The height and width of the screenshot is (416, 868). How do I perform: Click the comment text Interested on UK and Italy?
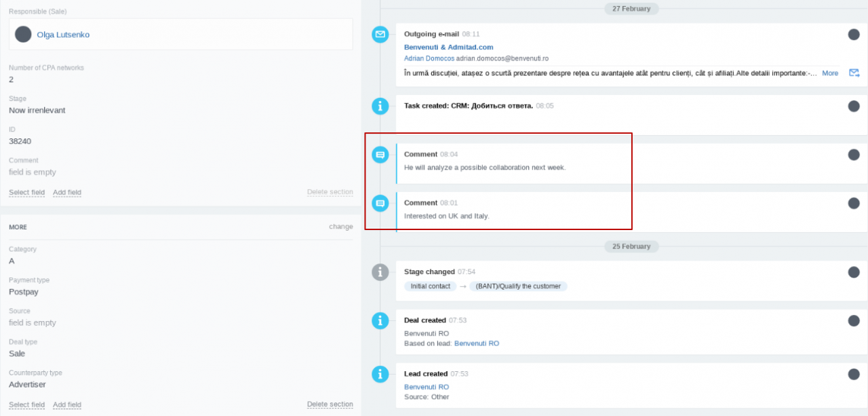(447, 216)
